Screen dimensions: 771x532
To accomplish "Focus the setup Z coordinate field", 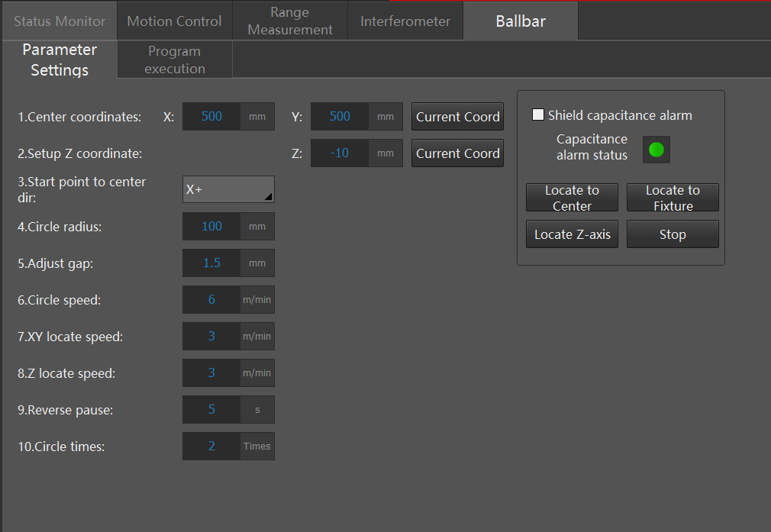I will 340,153.
